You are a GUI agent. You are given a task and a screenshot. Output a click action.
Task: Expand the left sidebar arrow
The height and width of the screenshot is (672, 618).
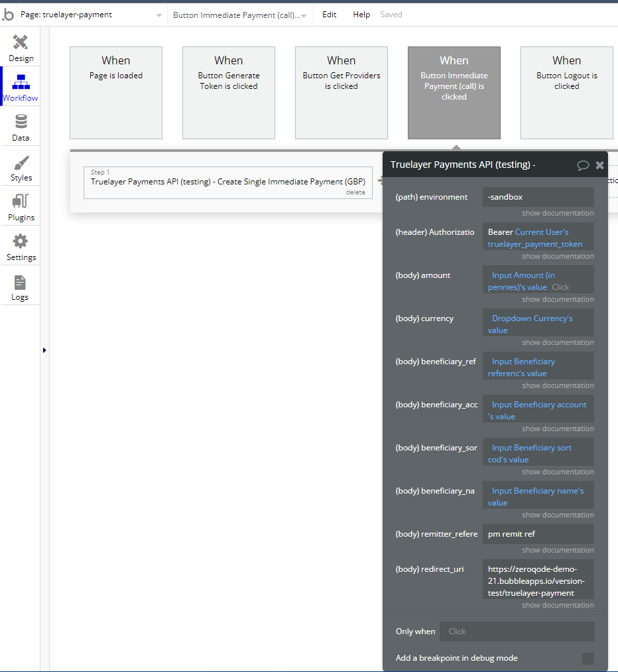pyautogui.click(x=44, y=350)
